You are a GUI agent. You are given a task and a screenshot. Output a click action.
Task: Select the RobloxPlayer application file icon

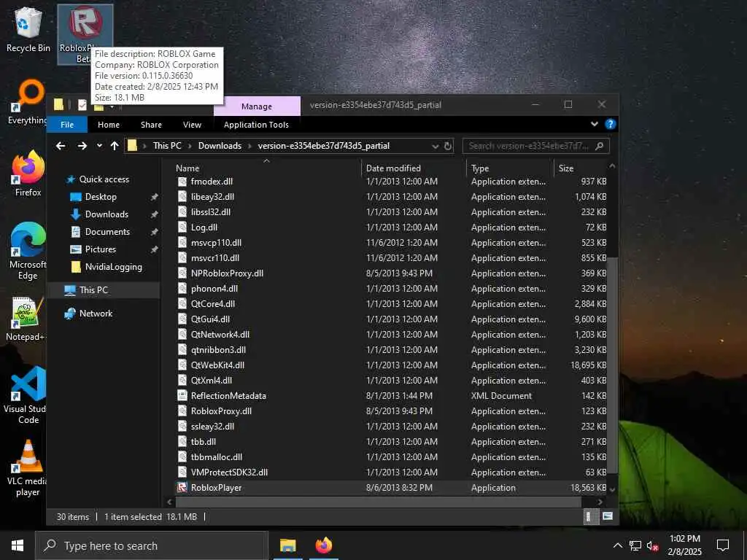click(182, 488)
